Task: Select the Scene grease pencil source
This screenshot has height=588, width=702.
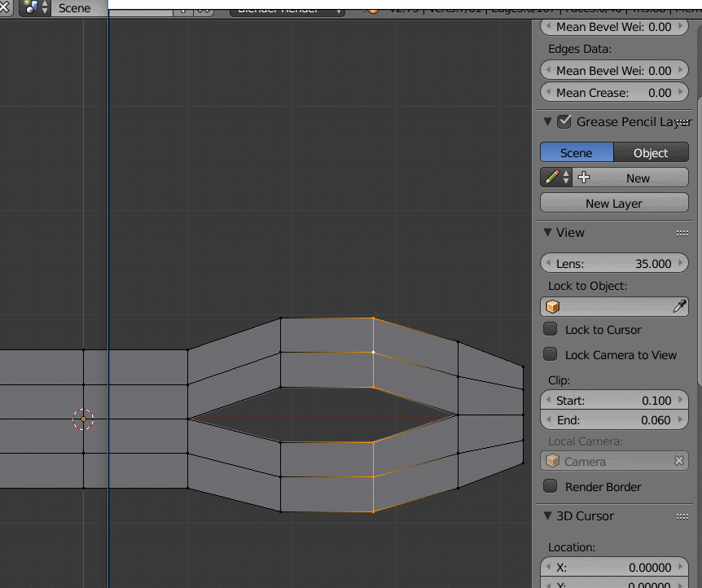Action: [x=577, y=152]
